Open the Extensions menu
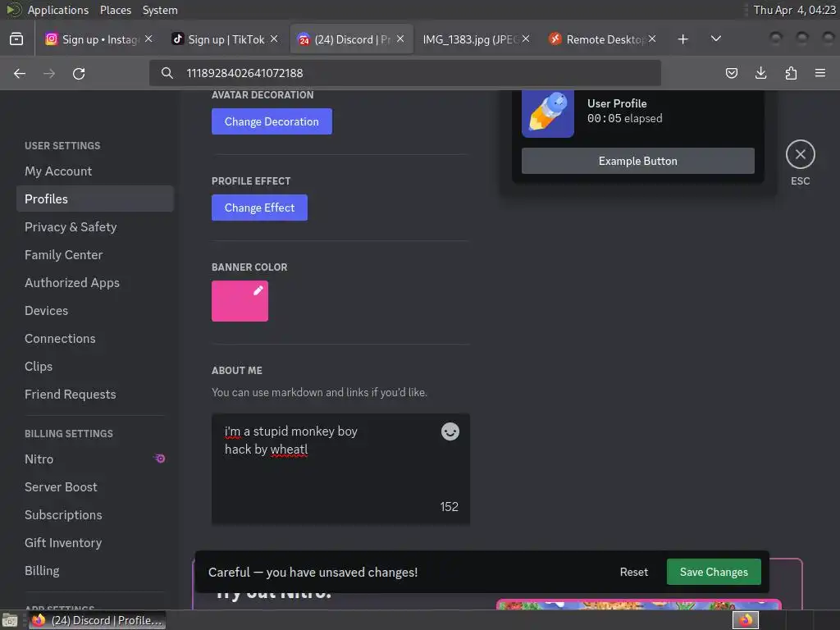840x630 pixels. tap(791, 73)
